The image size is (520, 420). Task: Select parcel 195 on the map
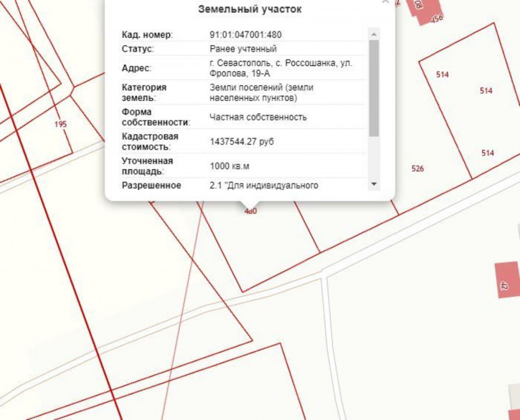pyautogui.click(x=61, y=124)
